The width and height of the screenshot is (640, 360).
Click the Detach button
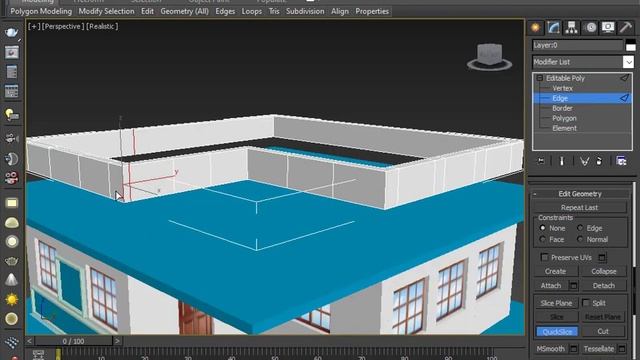(x=603, y=285)
